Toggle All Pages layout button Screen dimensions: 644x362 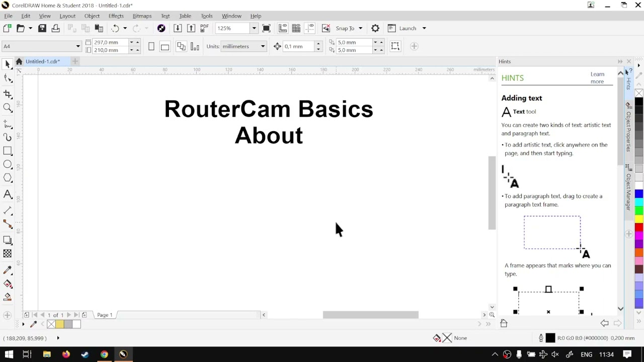pos(181,46)
